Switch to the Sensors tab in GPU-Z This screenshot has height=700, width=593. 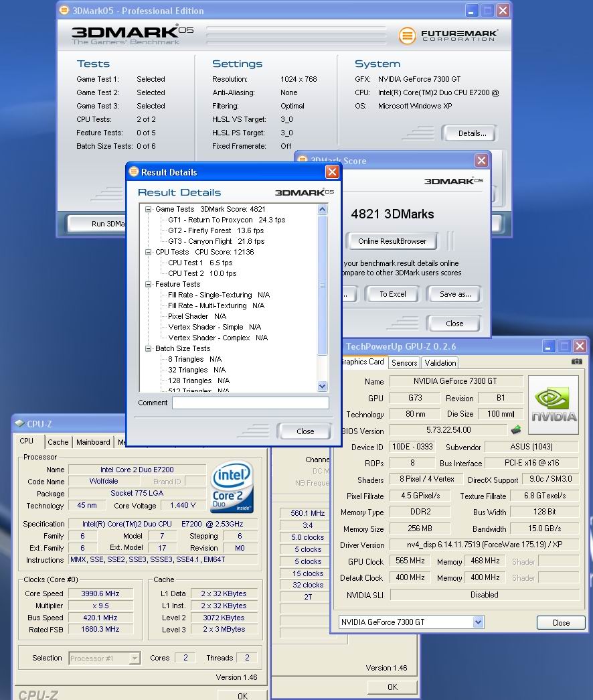[x=404, y=362]
